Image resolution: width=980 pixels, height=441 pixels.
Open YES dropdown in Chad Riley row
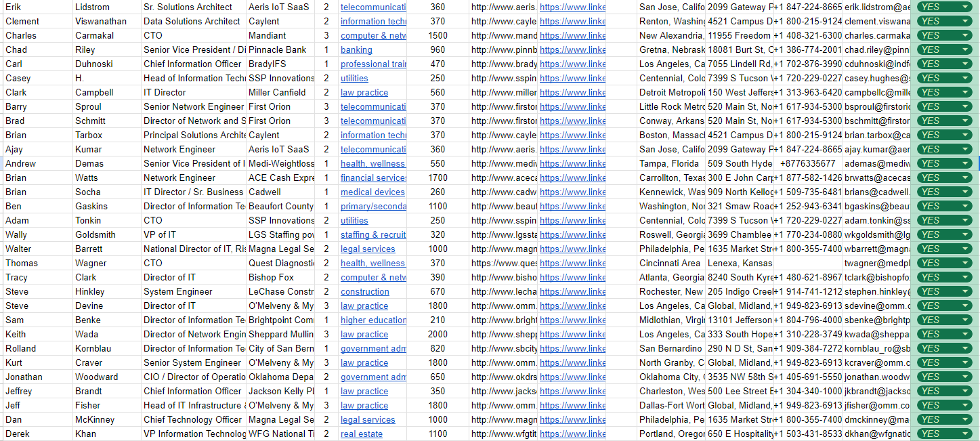[x=965, y=49]
